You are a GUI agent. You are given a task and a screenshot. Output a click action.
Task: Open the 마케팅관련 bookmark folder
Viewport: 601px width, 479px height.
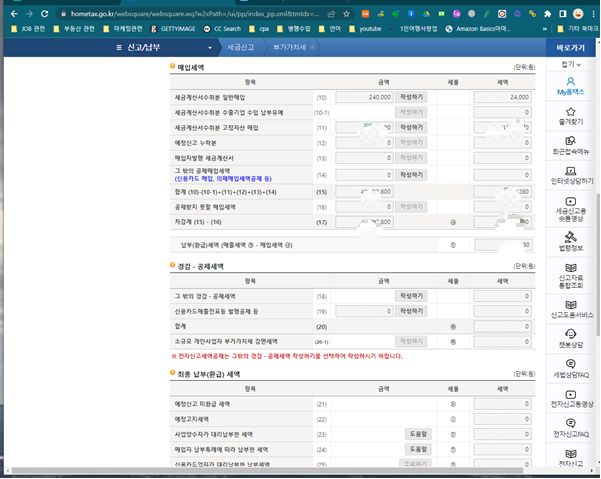tap(123, 29)
